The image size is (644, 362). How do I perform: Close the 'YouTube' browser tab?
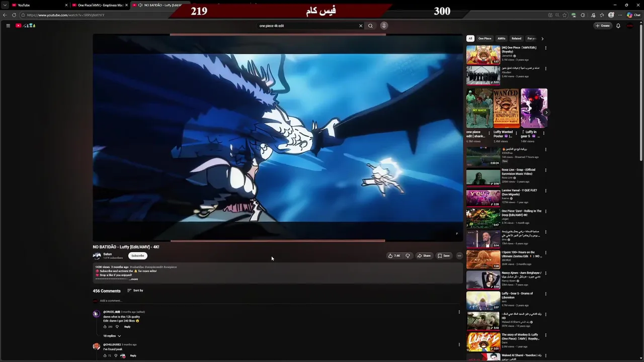[x=66, y=5]
